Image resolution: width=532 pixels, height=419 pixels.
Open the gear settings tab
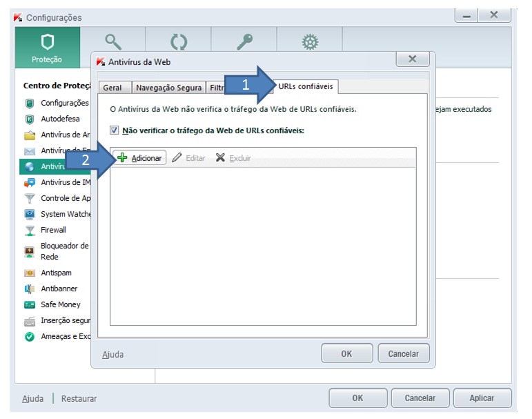[310, 42]
